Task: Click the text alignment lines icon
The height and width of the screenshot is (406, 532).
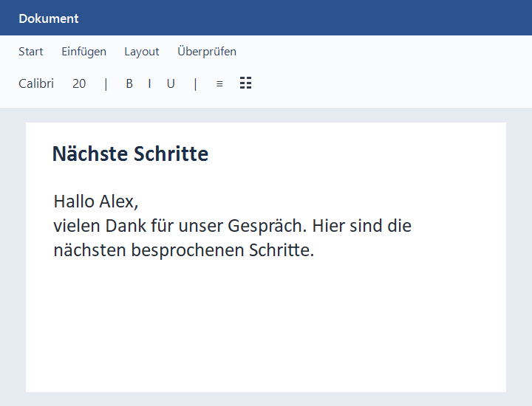Action: (219, 83)
